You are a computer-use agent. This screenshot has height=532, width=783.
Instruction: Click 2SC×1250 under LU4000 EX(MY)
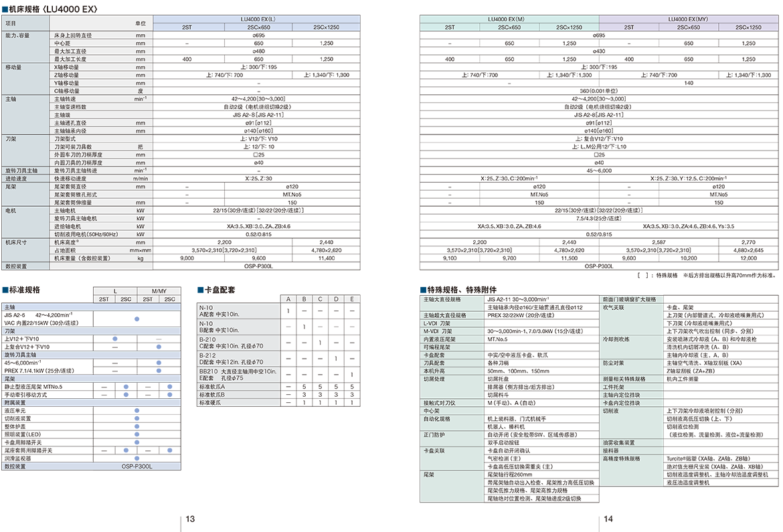click(748, 27)
